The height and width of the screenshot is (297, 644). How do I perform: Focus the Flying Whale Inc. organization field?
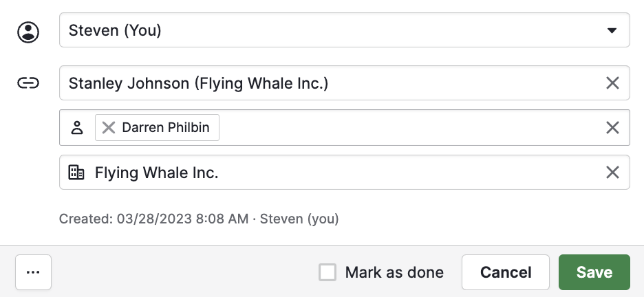tap(344, 173)
